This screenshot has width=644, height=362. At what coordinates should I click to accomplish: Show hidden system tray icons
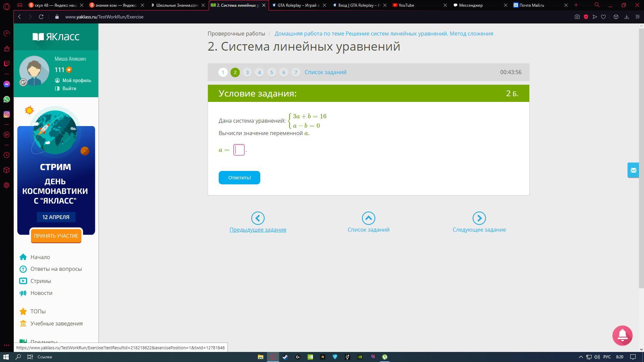coord(581,357)
